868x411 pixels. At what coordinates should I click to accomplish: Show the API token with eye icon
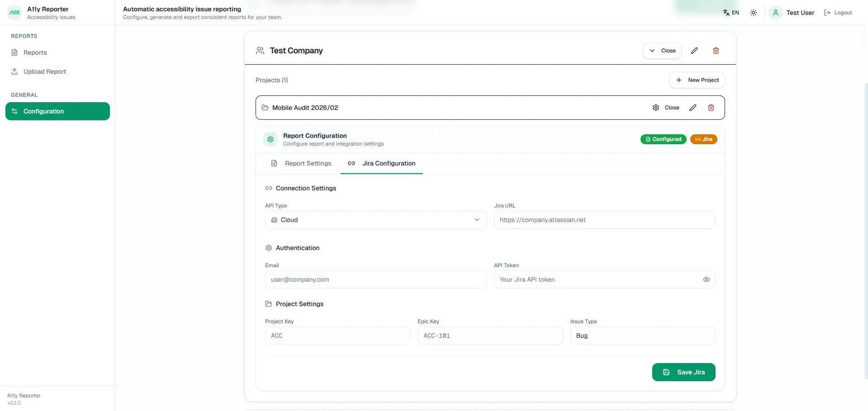click(706, 279)
